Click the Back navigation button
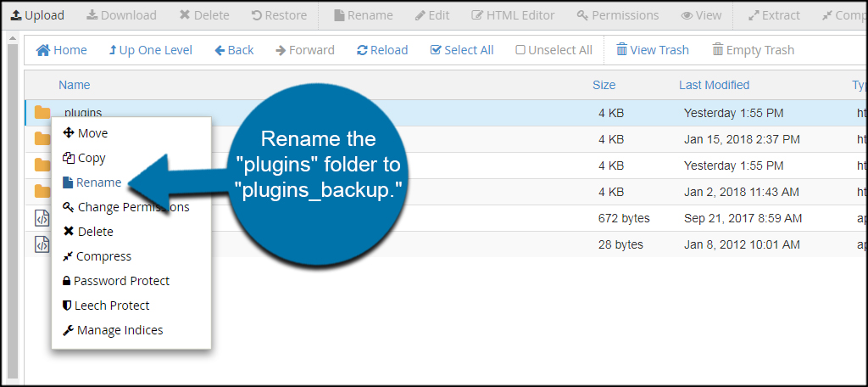Viewport: 868px width, 387px height. [x=234, y=50]
